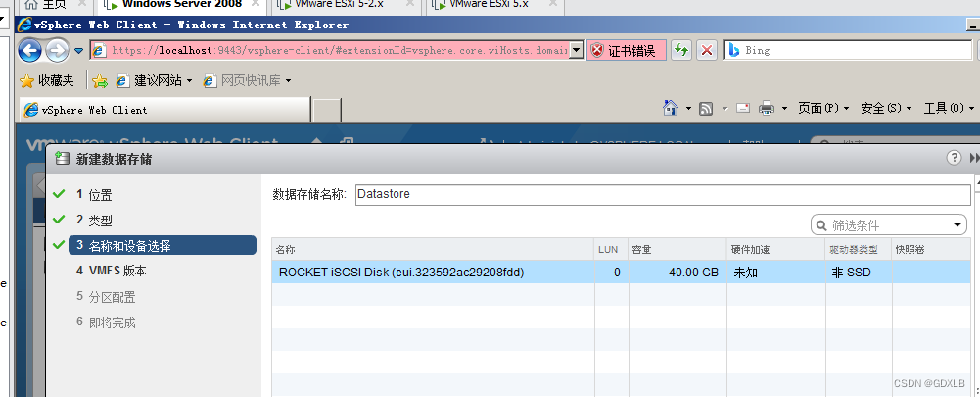This screenshot has width=980, height=397.
Task: Expand the address bar history dropdown
Action: coord(577,50)
